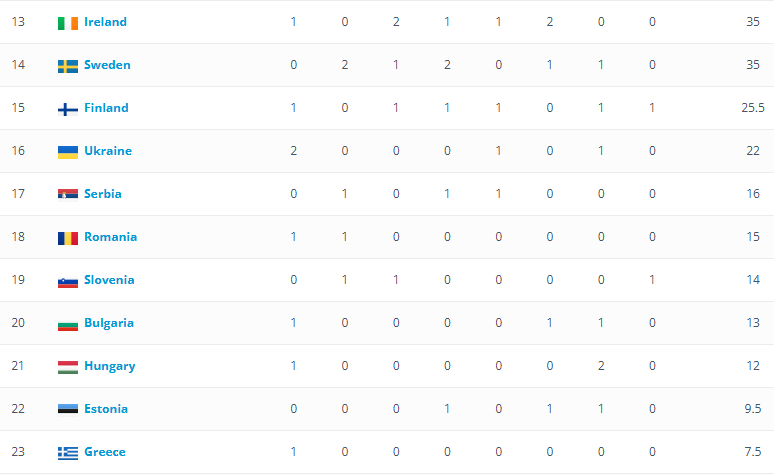Click the Sweden flag icon

68,66
